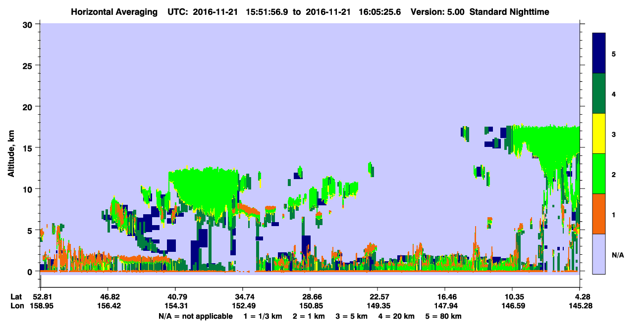This screenshot has height=330, width=644.
Task: Click the dark green level 4 legend swatch
Action: click(599, 94)
